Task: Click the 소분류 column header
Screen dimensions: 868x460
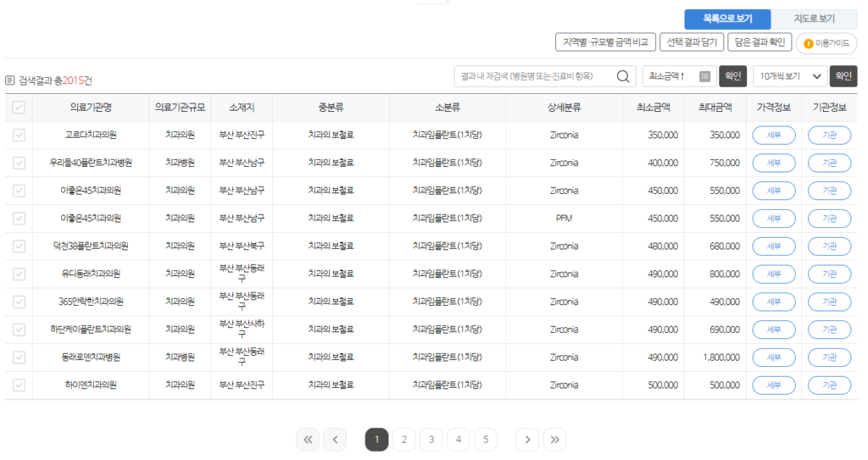Action: tap(448, 108)
